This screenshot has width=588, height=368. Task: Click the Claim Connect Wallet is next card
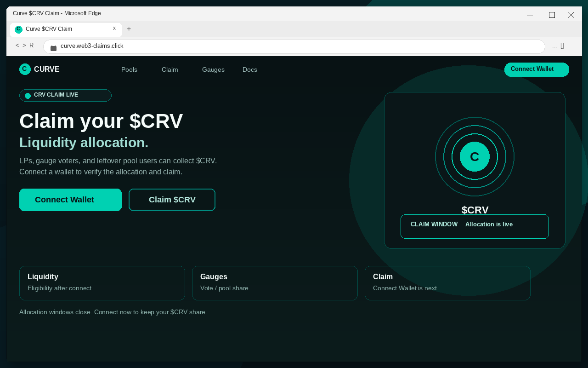pyautogui.click(x=447, y=283)
